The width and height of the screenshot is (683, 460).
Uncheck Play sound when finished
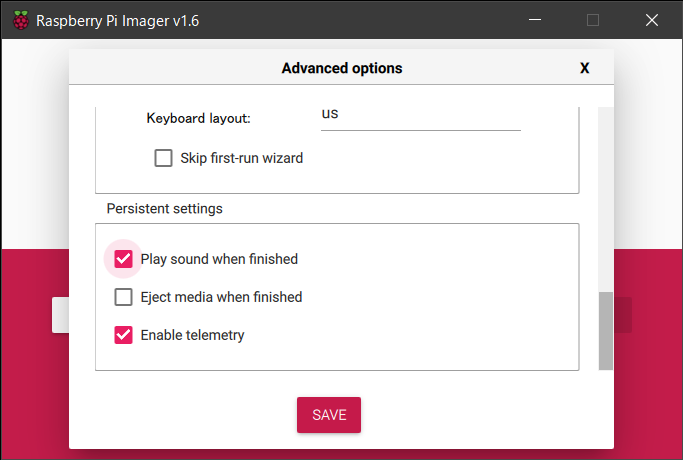tap(123, 259)
